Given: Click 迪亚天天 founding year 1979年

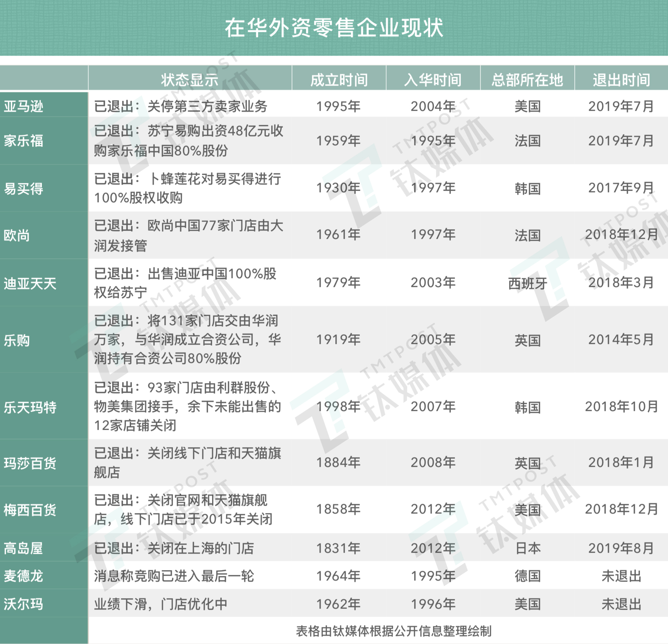Looking at the screenshot, I should tap(338, 283).
